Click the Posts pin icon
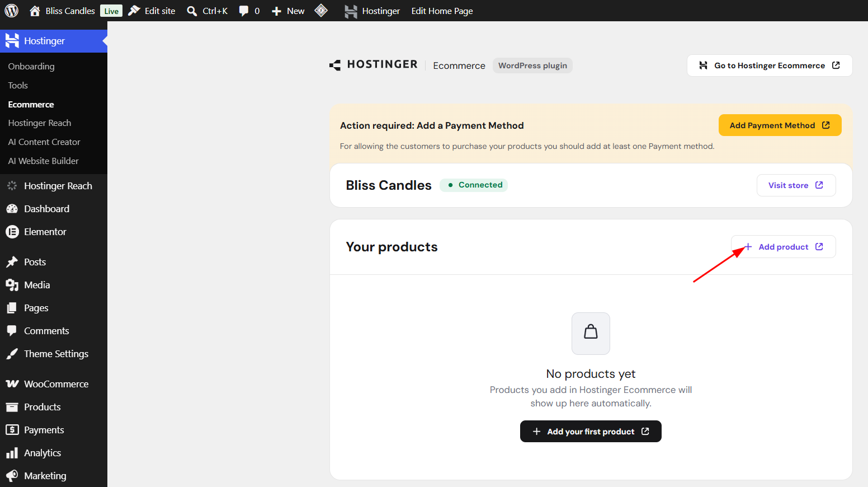 click(x=12, y=262)
